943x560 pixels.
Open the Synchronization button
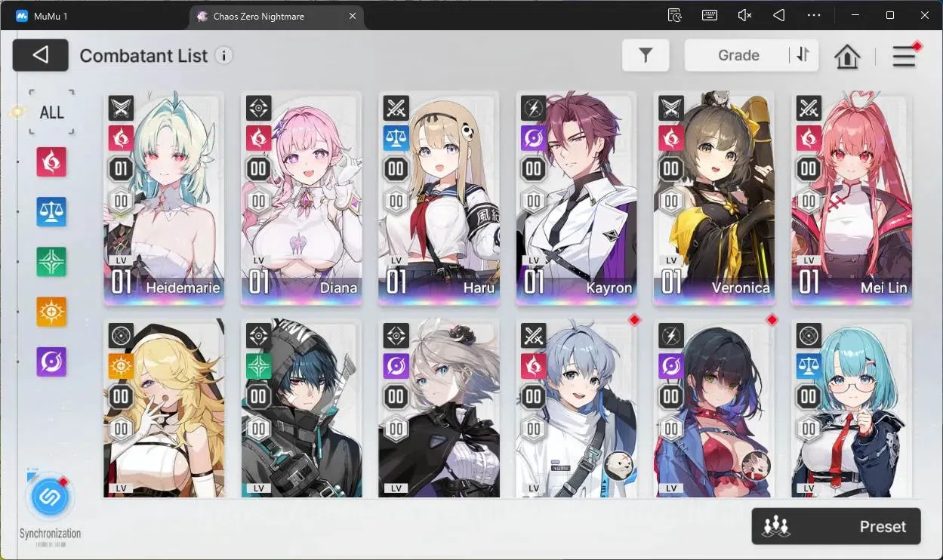pyautogui.click(x=51, y=499)
